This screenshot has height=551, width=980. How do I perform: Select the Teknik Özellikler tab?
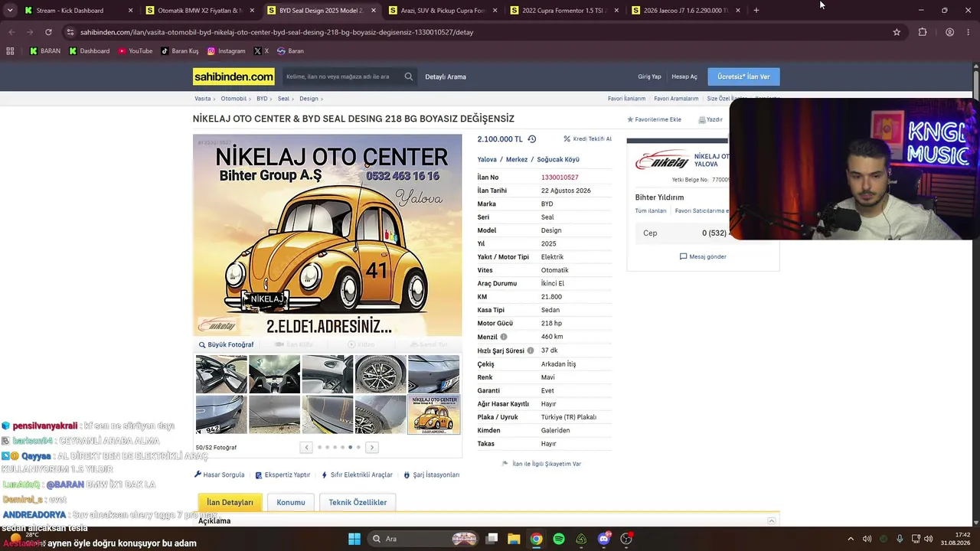tap(358, 502)
